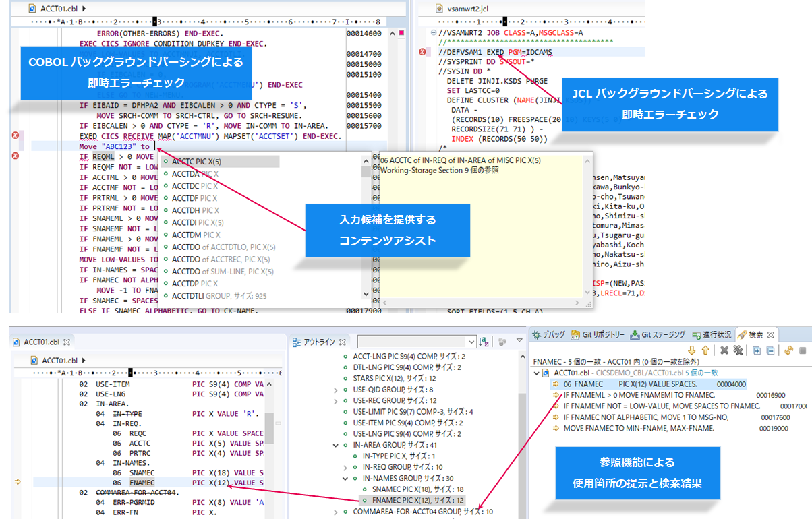Click FNAMEC in the lower COBOL editor
The height and width of the screenshot is (519, 812).
point(142,483)
